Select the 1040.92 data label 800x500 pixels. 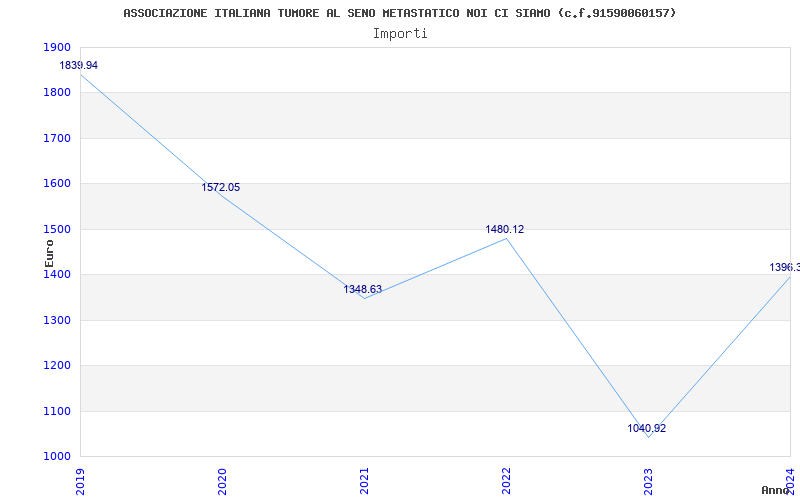pos(646,428)
